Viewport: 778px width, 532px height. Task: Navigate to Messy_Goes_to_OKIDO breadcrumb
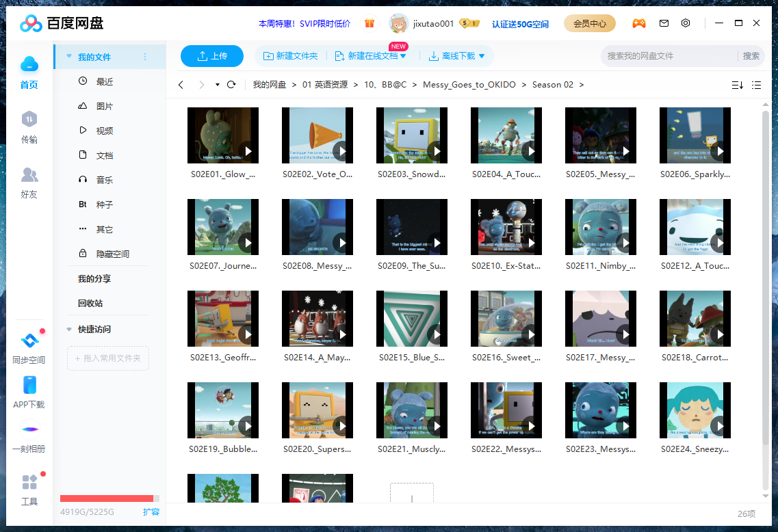tap(469, 85)
